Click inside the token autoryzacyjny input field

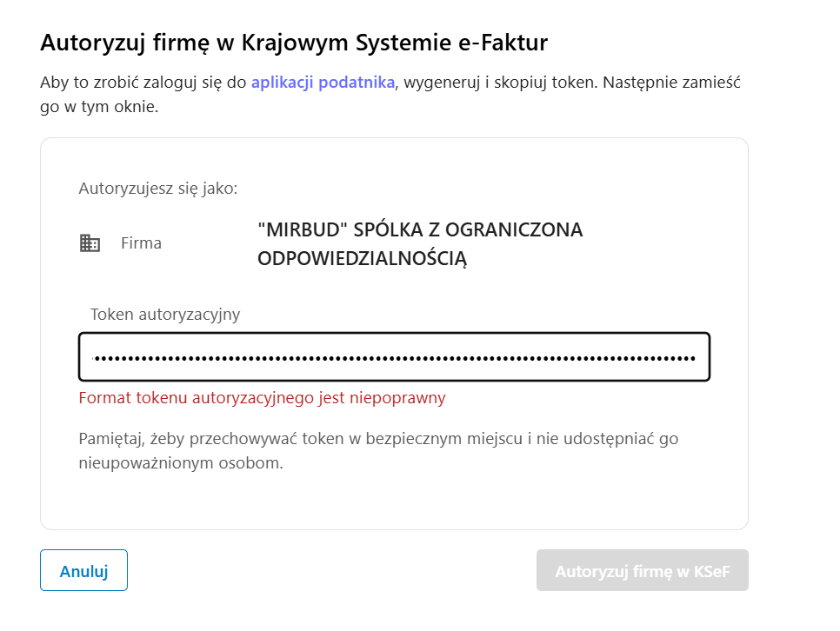pos(394,356)
